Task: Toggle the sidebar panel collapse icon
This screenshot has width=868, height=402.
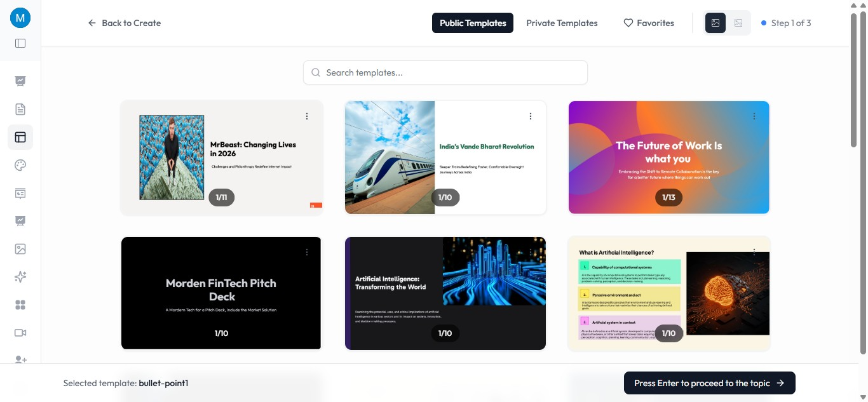Action: pos(20,43)
